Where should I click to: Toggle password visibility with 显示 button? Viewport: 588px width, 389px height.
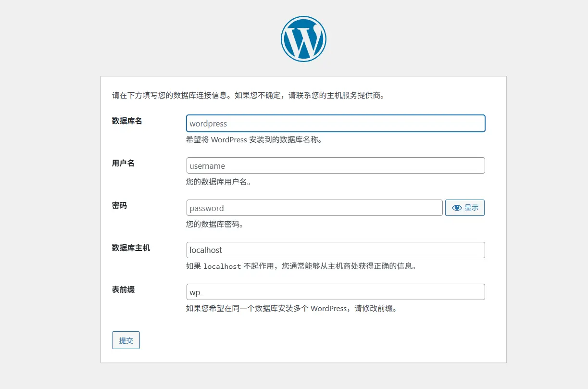(465, 208)
